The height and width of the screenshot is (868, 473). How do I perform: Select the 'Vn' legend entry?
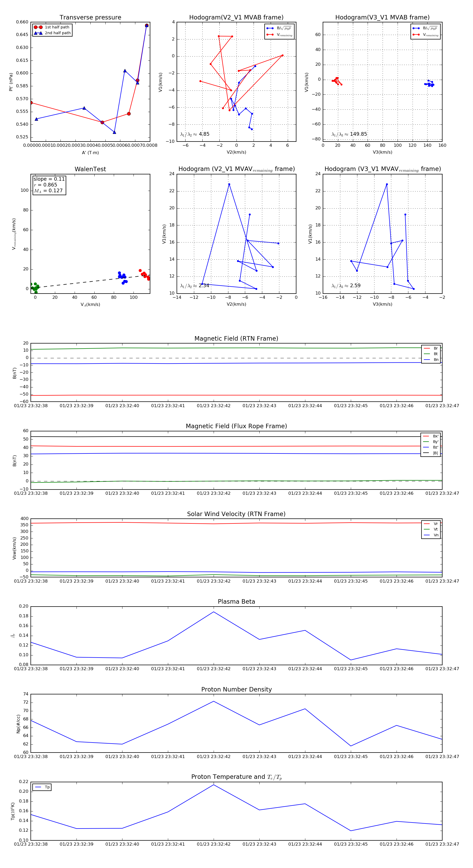(x=431, y=535)
